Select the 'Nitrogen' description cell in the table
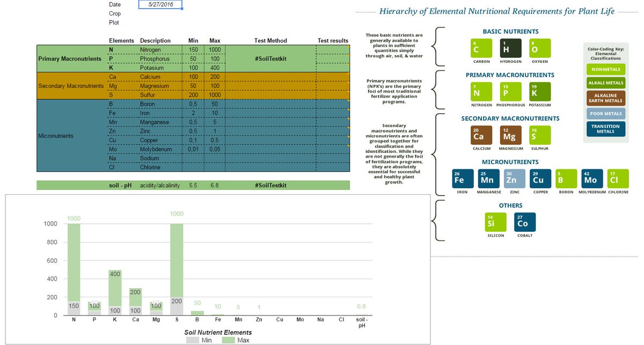The height and width of the screenshot is (345, 644). coord(160,49)
